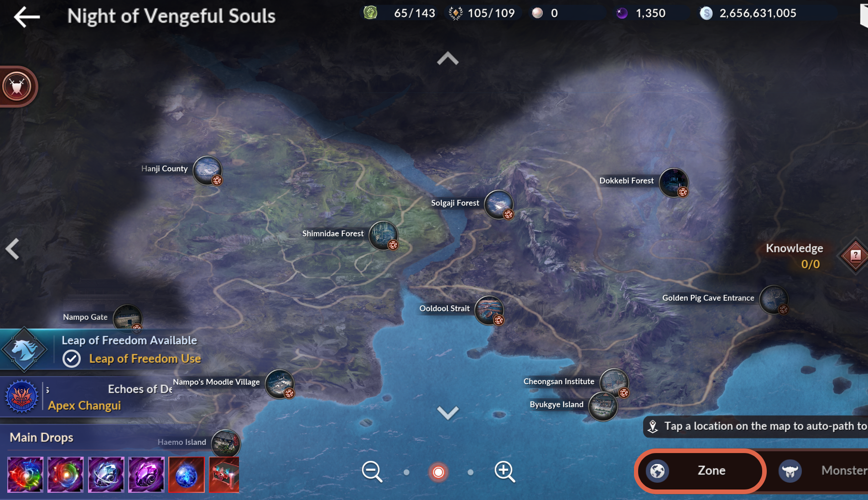Expand map upward with the top chevron
Viewport: 868px width, 500px height.
pos(447,58)
